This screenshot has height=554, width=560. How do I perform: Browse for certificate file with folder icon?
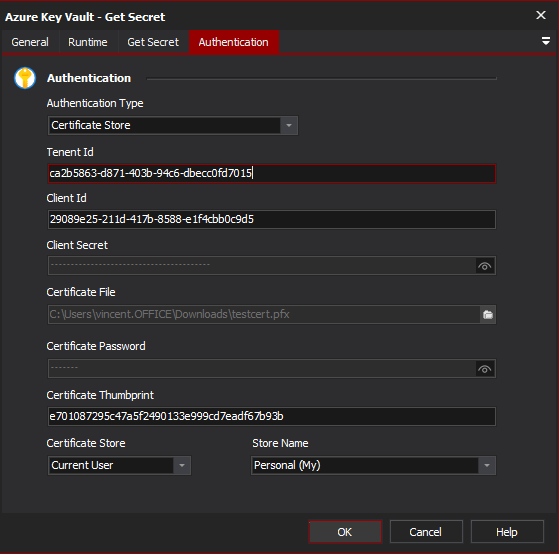click(x=488, y=315)
